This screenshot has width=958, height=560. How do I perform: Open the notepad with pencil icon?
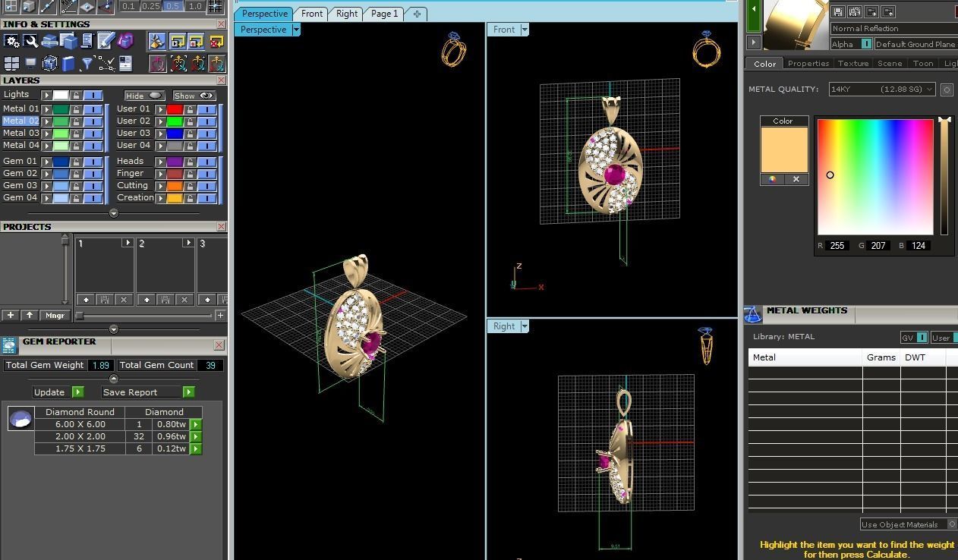tap(106, 41)
